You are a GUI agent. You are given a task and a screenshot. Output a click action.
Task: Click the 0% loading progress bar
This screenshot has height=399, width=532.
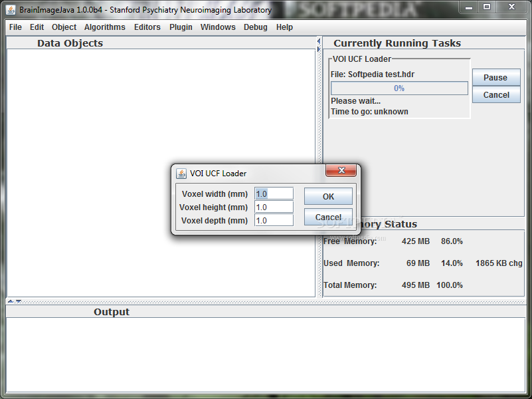[399, 88]
